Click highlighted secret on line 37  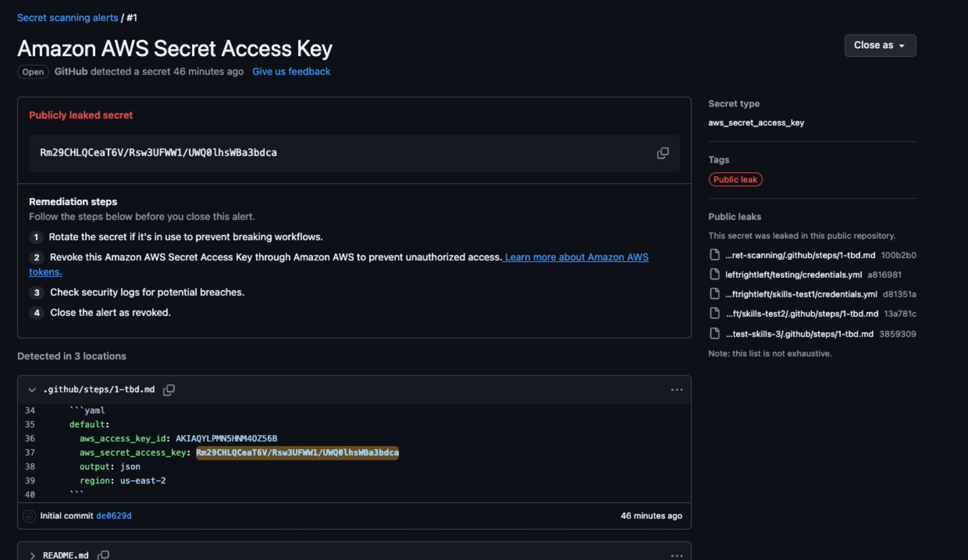click(x=297, y=453)
